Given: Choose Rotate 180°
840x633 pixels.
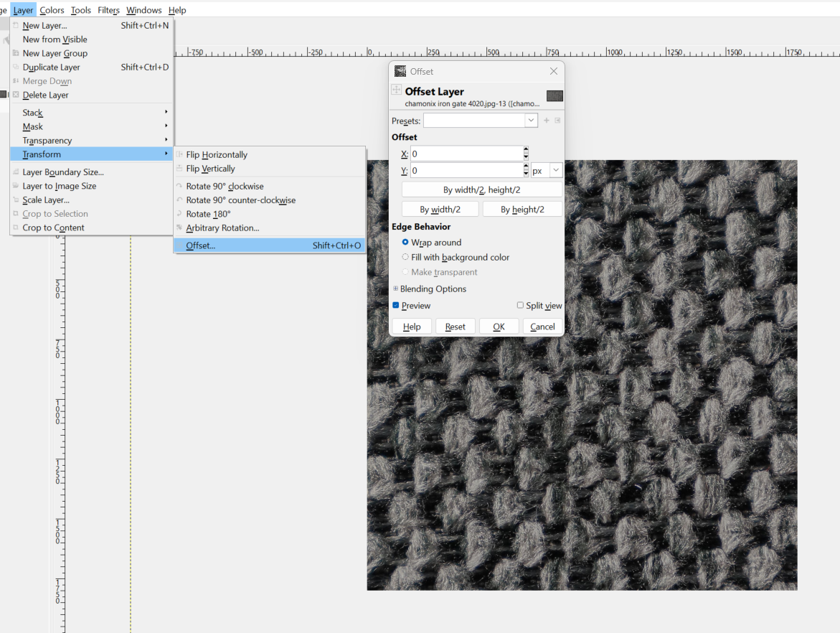Looking at the screenshot, I should tap(270, 214).
